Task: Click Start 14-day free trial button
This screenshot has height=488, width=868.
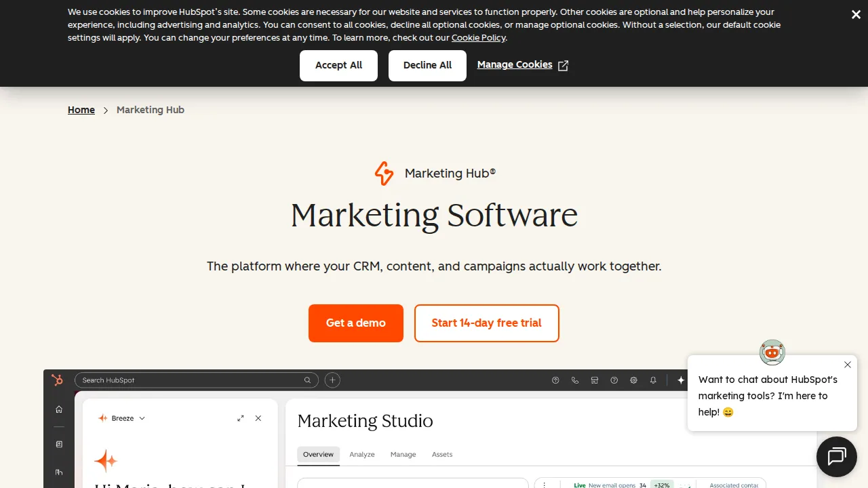Action: (487, 323)
